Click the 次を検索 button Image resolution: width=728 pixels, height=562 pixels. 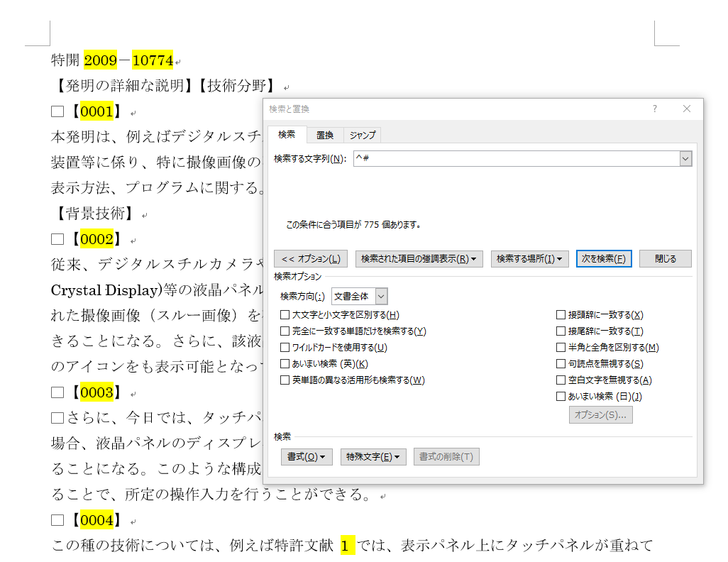(603, 259)
